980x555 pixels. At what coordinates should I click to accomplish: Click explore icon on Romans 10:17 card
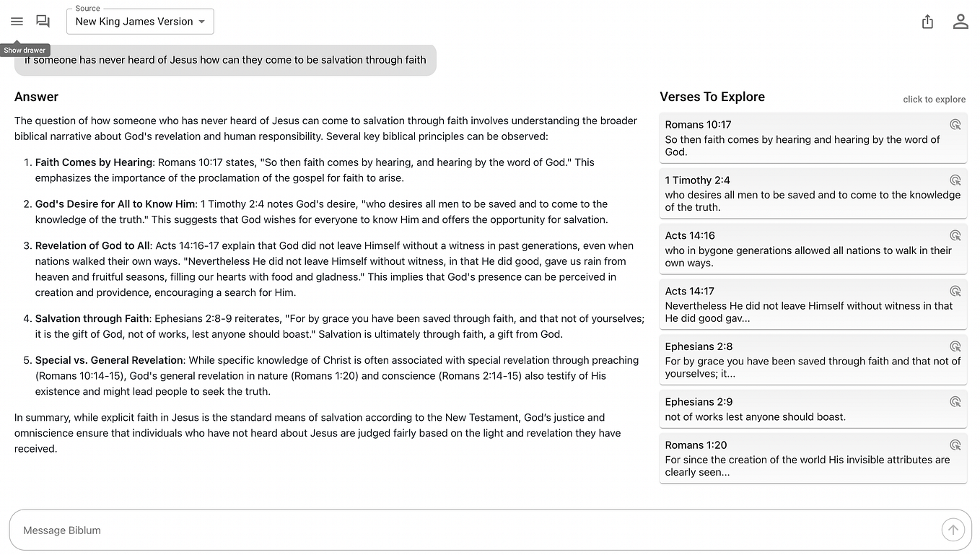pos(955,124)
